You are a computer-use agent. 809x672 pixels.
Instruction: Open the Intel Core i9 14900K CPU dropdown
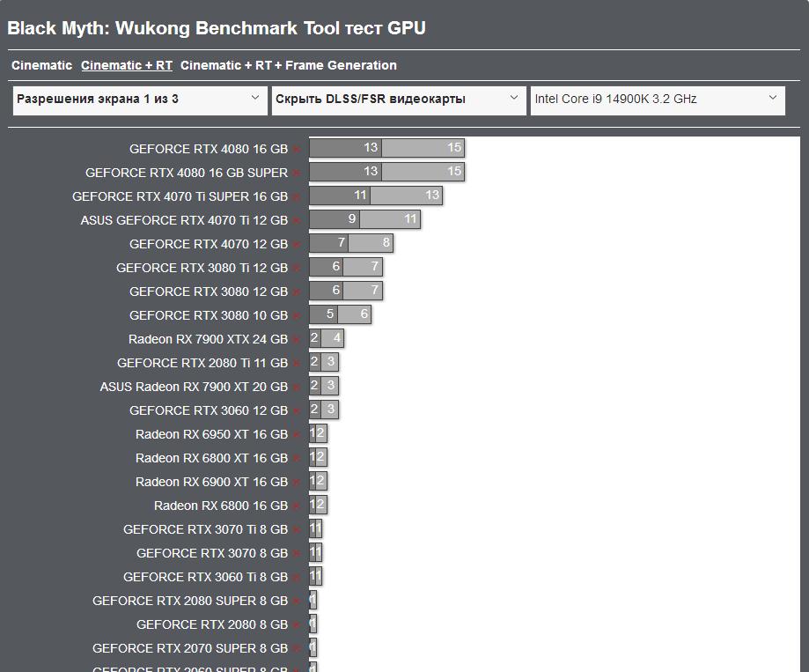(658, 100)
